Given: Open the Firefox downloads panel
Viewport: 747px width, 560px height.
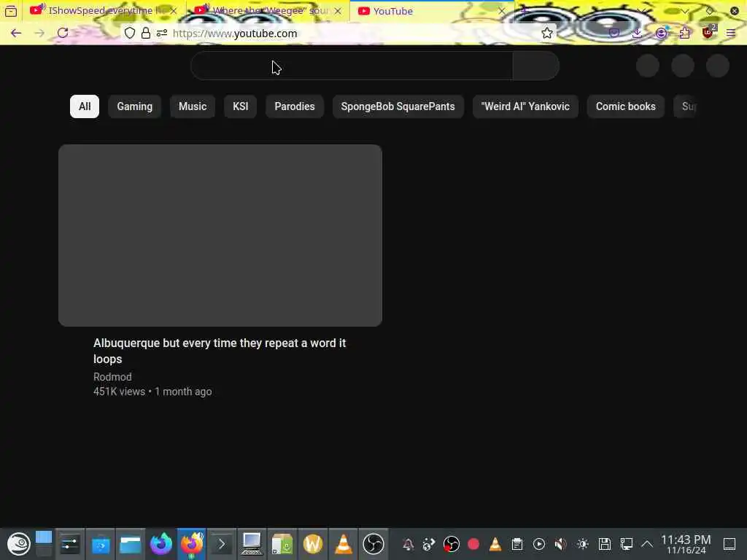Looking at the screenshot, I should tap(637, 33).
